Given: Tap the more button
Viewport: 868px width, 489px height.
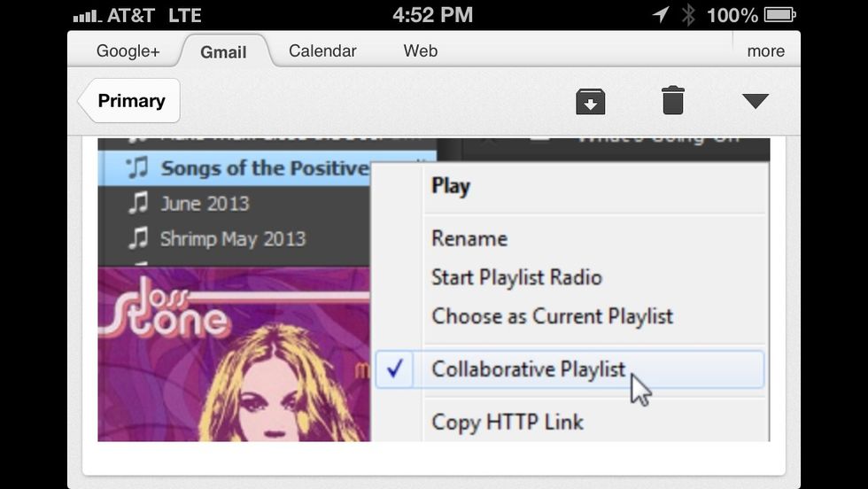Looking at the screenshot, I should click(765, 51).
